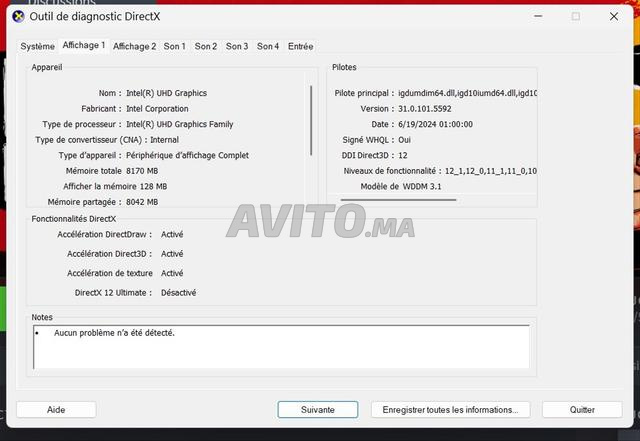The width and height of the screenshot is (640, 441).
Task: Open the Affichage 2 tab
Action: (135, 47)
